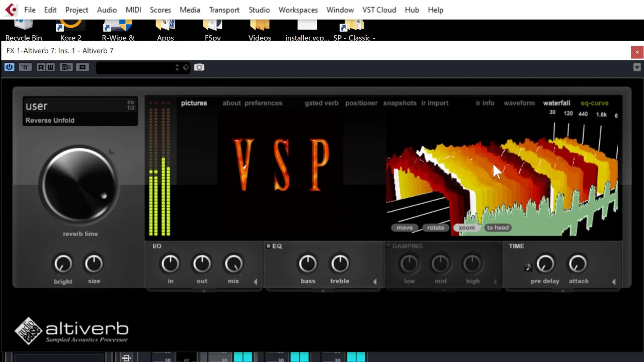Click the preset management icon
Image resolution: width=644 pixels, height=362 pixels.
click(83, 67)
